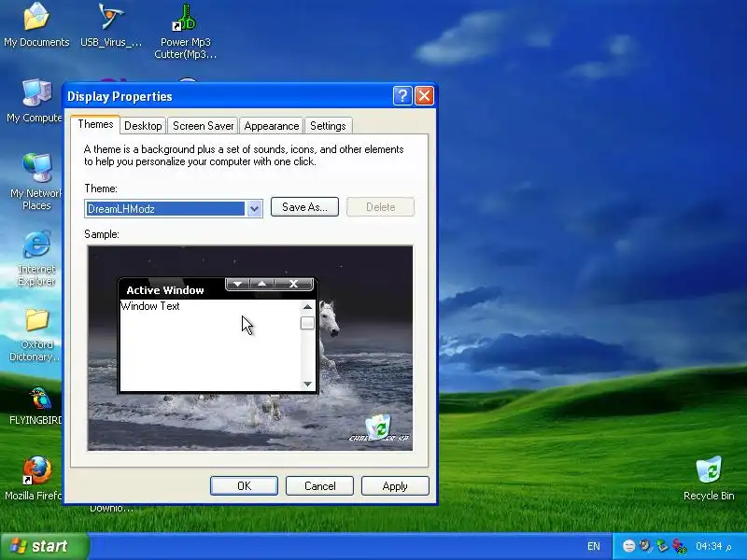Screen dimensions: 747x560
Task: Close the Display Properties dialog
Action: pos(424,96)
